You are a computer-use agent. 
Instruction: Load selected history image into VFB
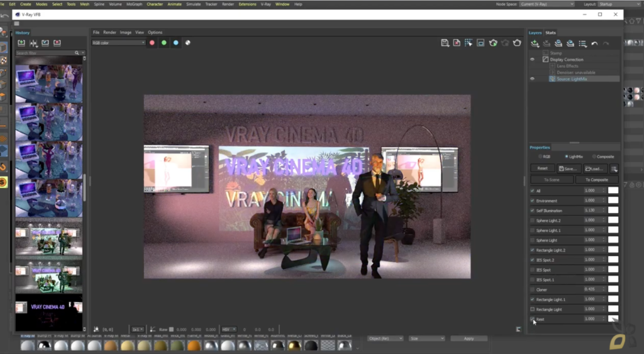tap(45, 43)
